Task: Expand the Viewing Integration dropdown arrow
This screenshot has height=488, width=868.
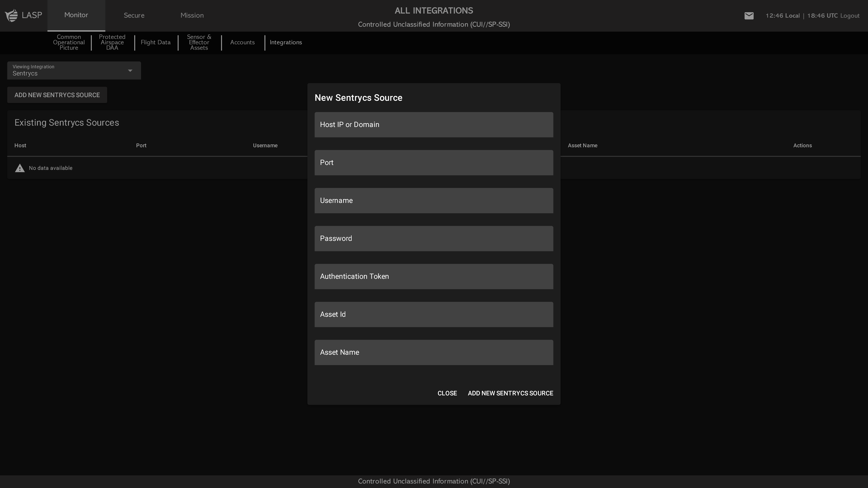Action: click(130, 71)
